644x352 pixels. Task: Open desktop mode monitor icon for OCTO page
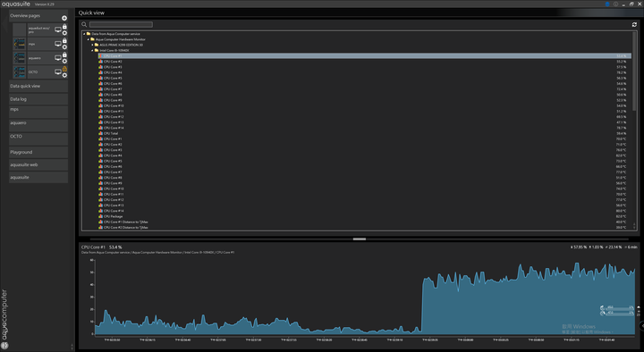[x=58, y=71]
